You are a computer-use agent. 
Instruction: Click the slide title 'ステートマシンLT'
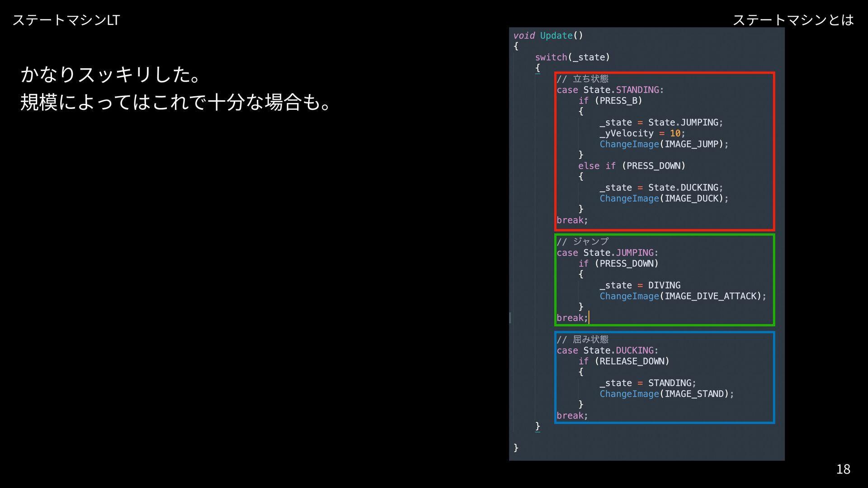pyautogui.click(x=66, y=20)
